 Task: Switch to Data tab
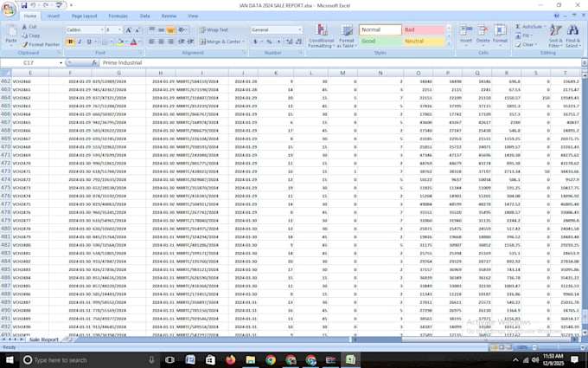pos(144,16)
